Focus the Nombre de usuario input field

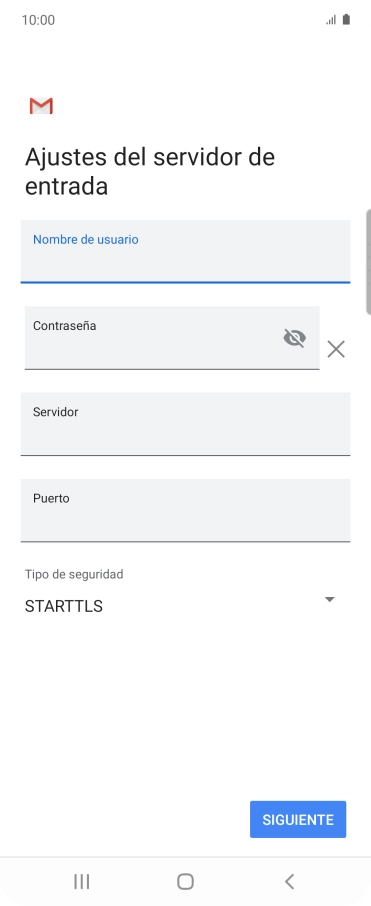186,251
